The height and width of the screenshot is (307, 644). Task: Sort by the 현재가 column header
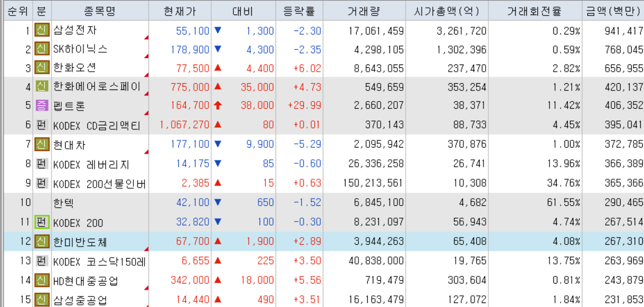pos(180,11)
